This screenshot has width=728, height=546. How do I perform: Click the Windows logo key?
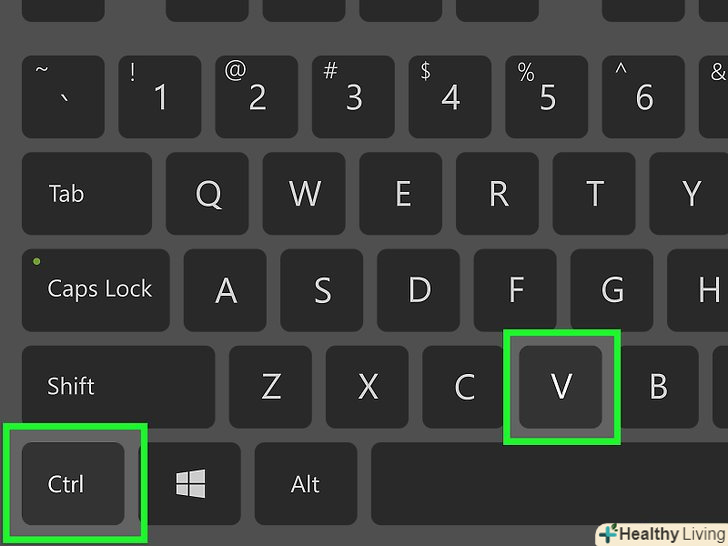190,483
